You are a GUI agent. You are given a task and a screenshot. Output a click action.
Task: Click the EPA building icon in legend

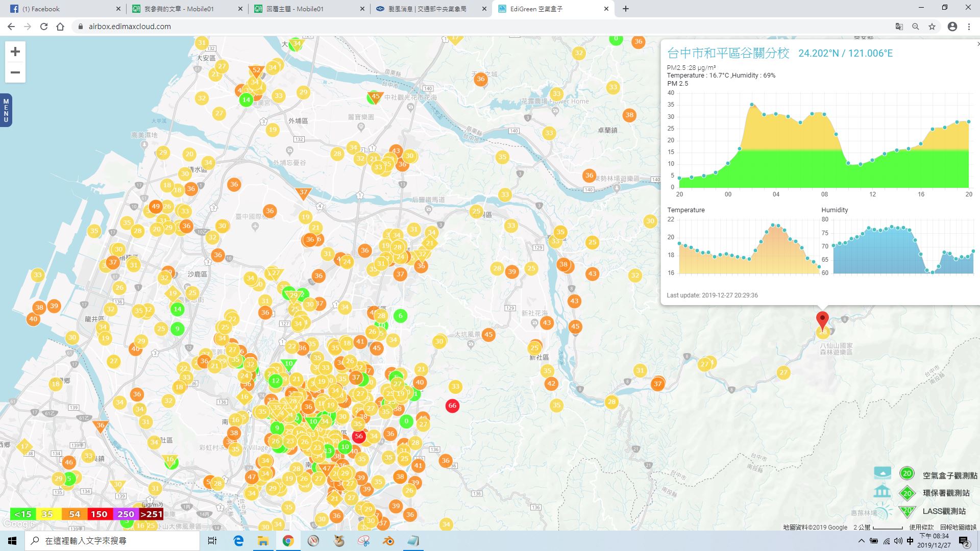click(x=882, y=492)
